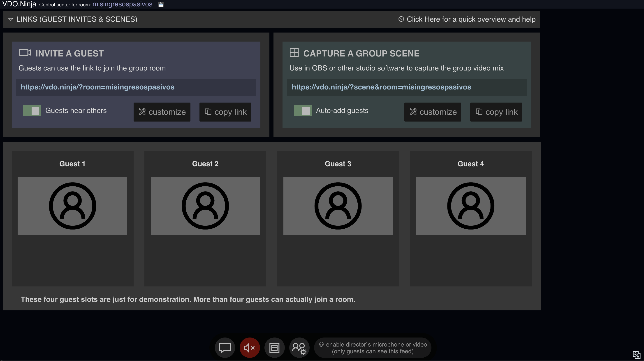644x361 pixels.
Task: Unmute the speaker output button
Action: (x=250, y=347)
